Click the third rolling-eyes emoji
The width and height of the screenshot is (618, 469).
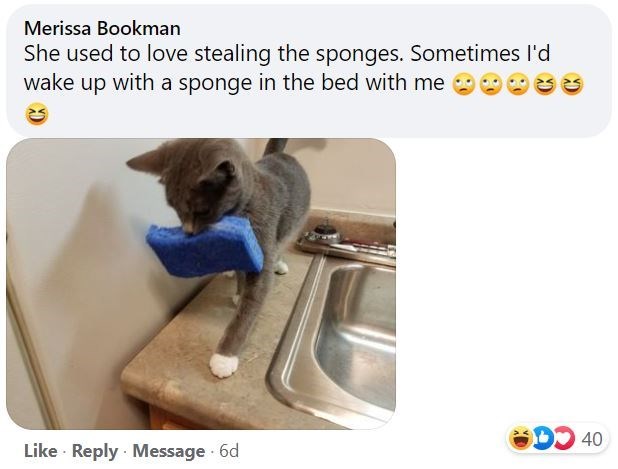pos(517,83)
